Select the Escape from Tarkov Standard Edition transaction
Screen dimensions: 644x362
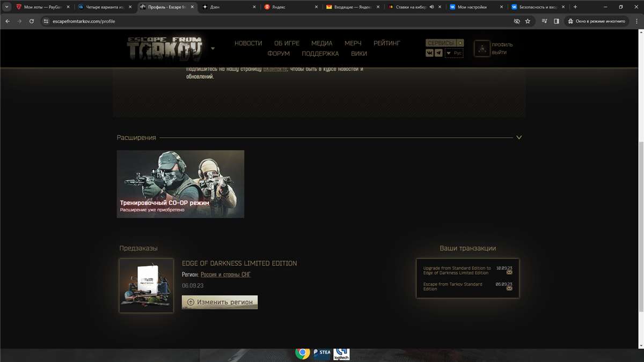click(452, 286)
